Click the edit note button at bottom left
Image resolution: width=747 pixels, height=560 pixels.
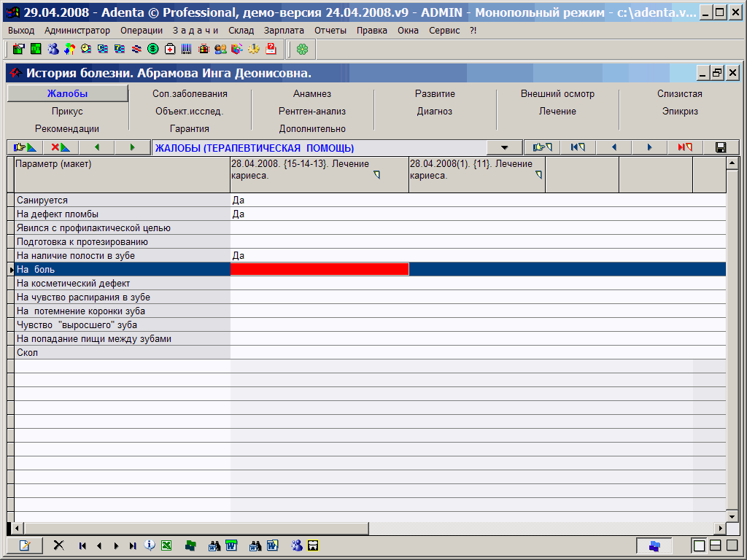(25, 545)
